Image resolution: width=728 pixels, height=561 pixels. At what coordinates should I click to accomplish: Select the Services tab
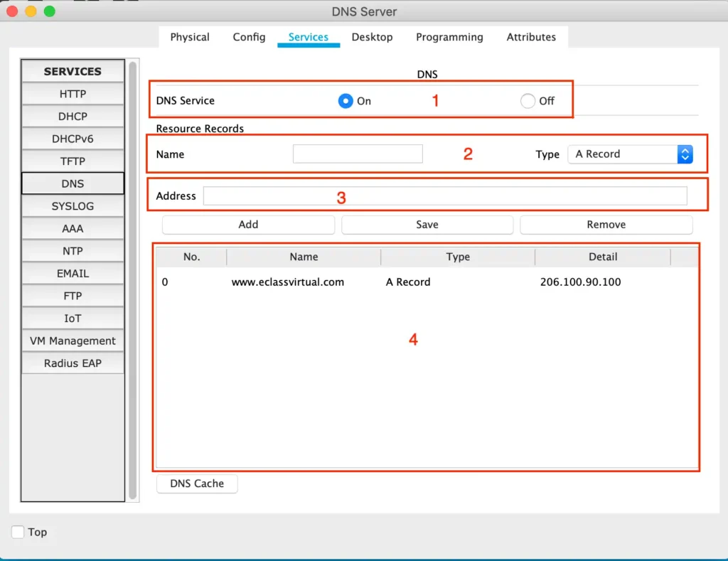309,37
